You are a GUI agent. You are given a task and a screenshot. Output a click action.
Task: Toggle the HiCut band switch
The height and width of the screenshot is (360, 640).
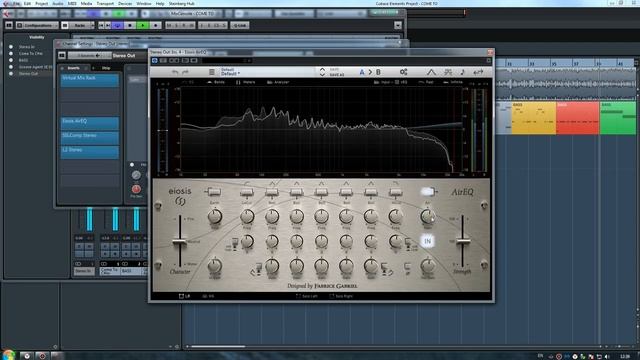[395, 192]
